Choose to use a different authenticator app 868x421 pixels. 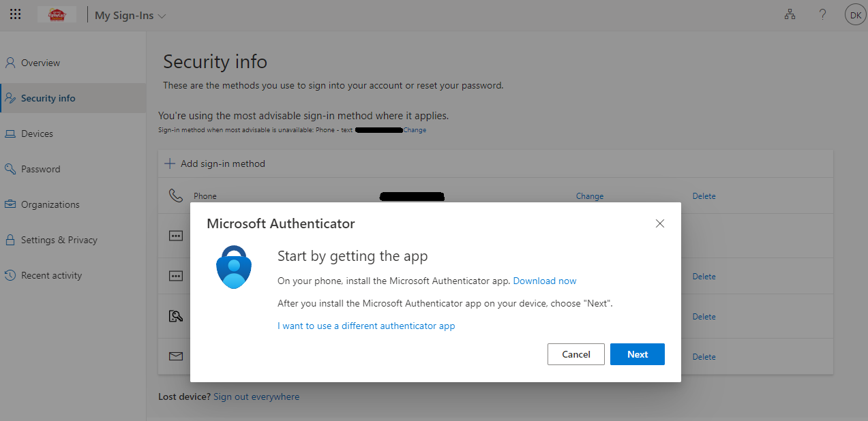[x=366, y=326]
